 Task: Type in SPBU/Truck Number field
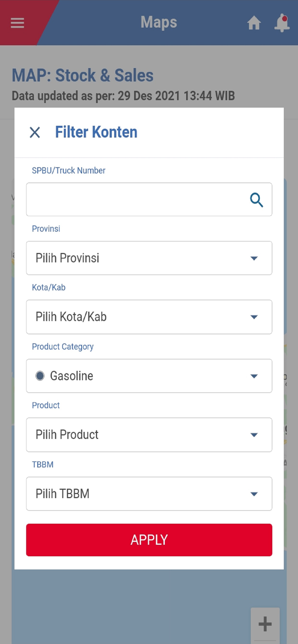pos(135,200)
